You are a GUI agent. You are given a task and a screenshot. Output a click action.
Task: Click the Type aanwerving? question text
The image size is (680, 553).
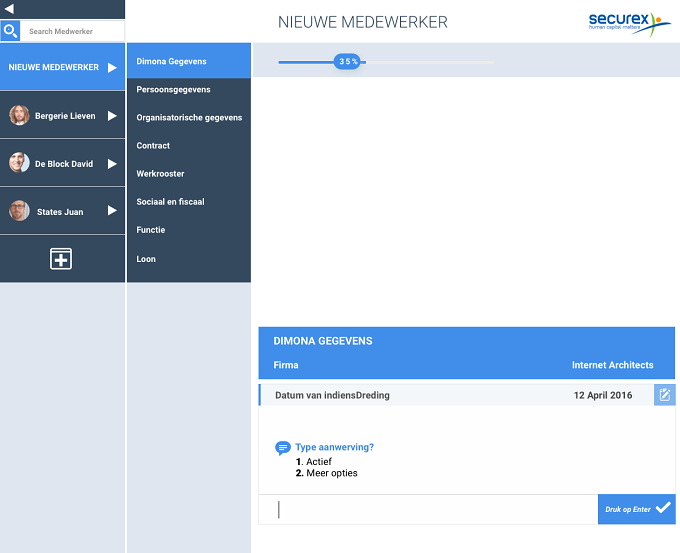334,447
